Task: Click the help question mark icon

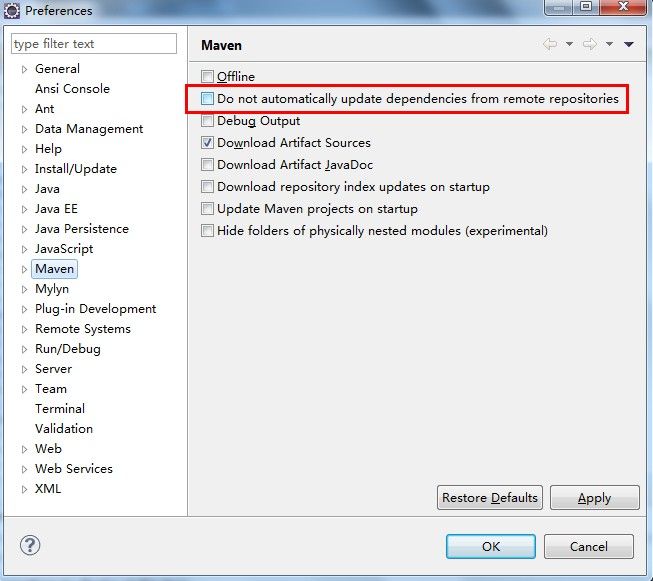Action: click(x=30, y=545)
